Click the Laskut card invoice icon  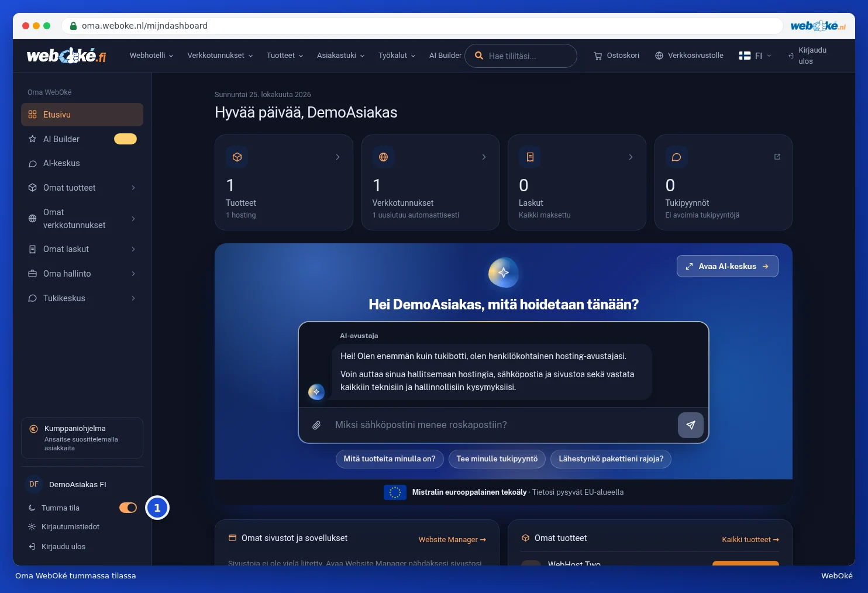tap(530, 157)
